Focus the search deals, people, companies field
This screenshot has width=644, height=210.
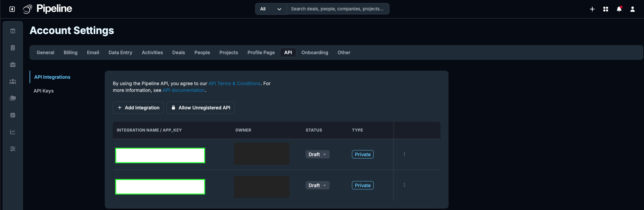point(338,9)
